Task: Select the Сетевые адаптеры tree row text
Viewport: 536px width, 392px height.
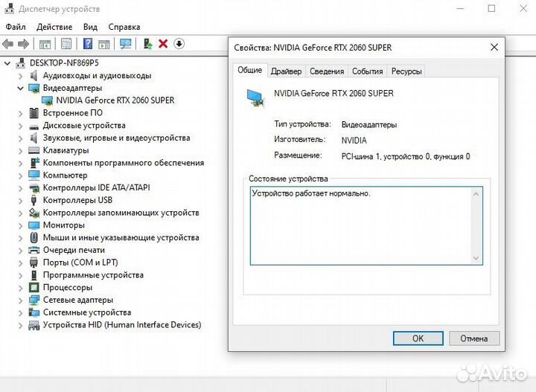Action: pos(78,301)
